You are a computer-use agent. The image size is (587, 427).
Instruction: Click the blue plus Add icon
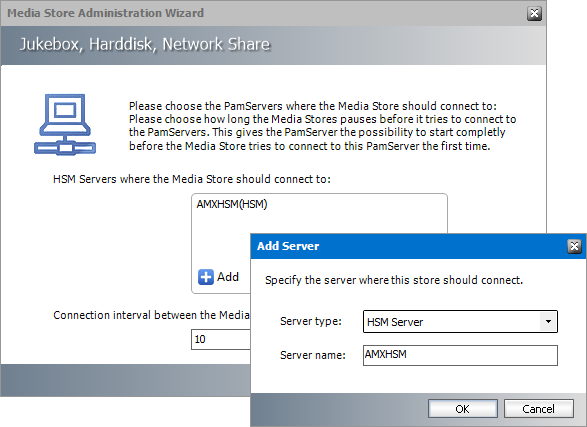206,277
